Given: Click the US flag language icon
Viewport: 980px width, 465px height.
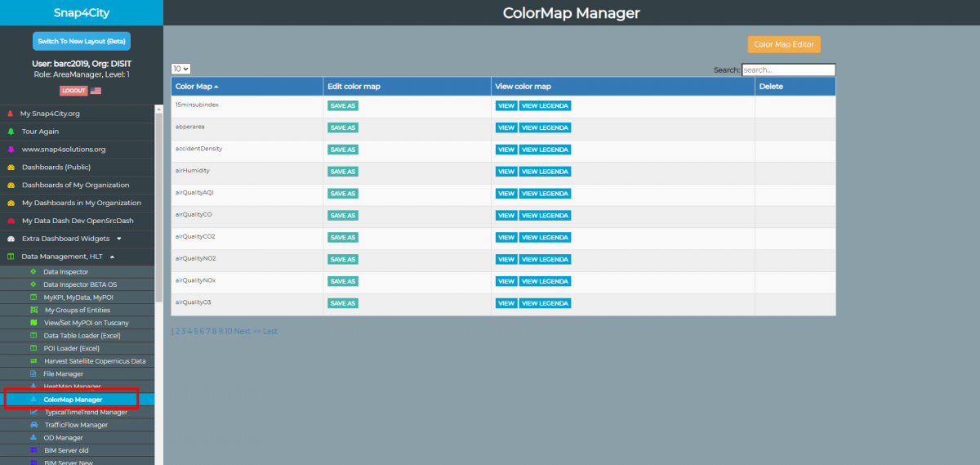Looking at the screenshot, I should click(x=96, y=91).
